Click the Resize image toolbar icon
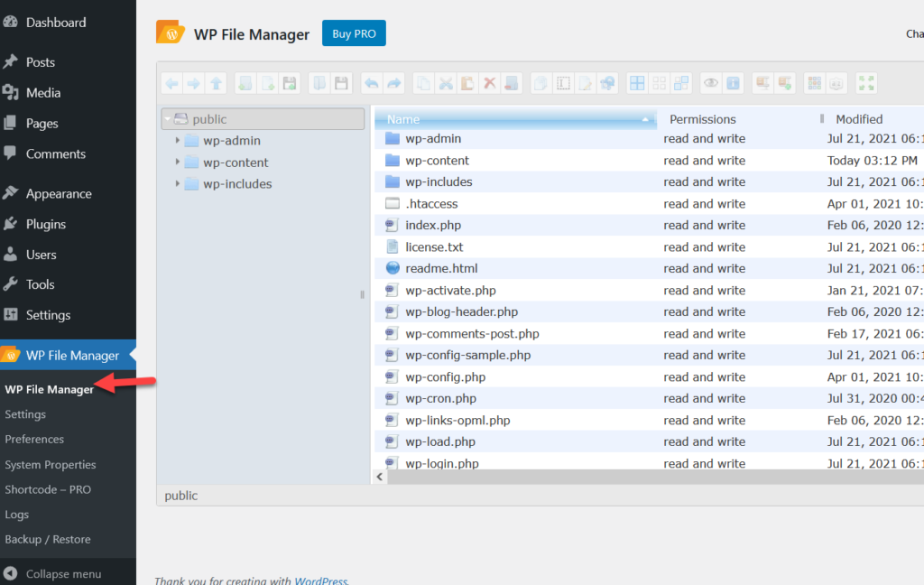Viewport: 924px width, 585px height. (607, 84)
